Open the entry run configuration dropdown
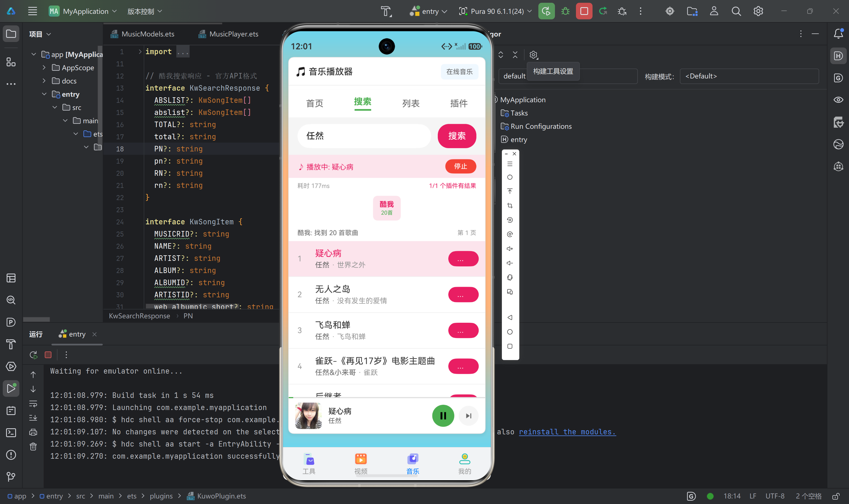 (x=428, y=11)
